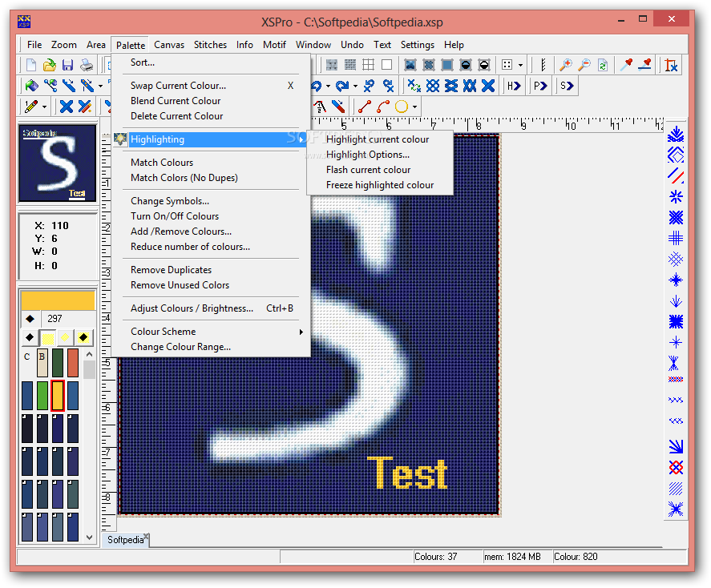Open the pencil tool dropdown arrow
This screenshot has width=711, height=588.
tap(44, 107)
